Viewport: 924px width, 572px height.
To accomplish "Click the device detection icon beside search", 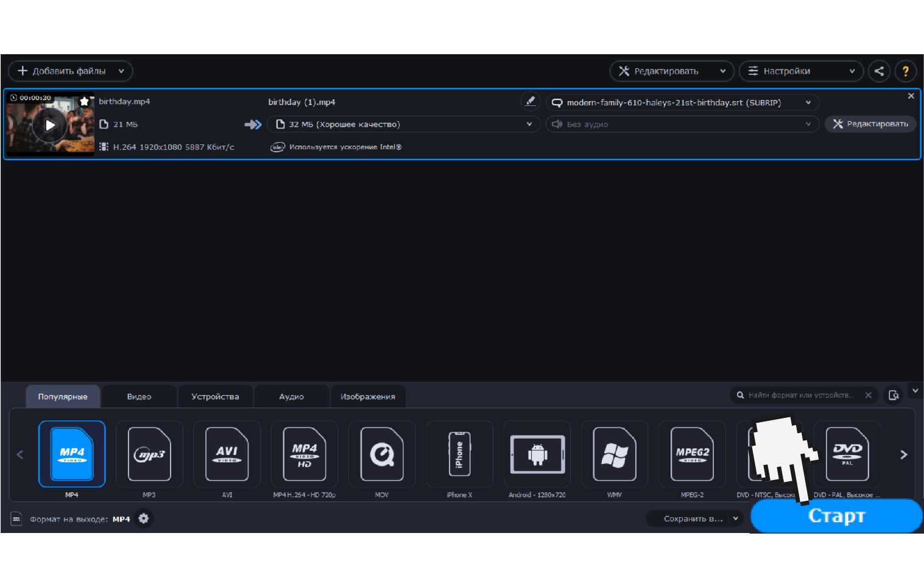I will pos(894,395).
